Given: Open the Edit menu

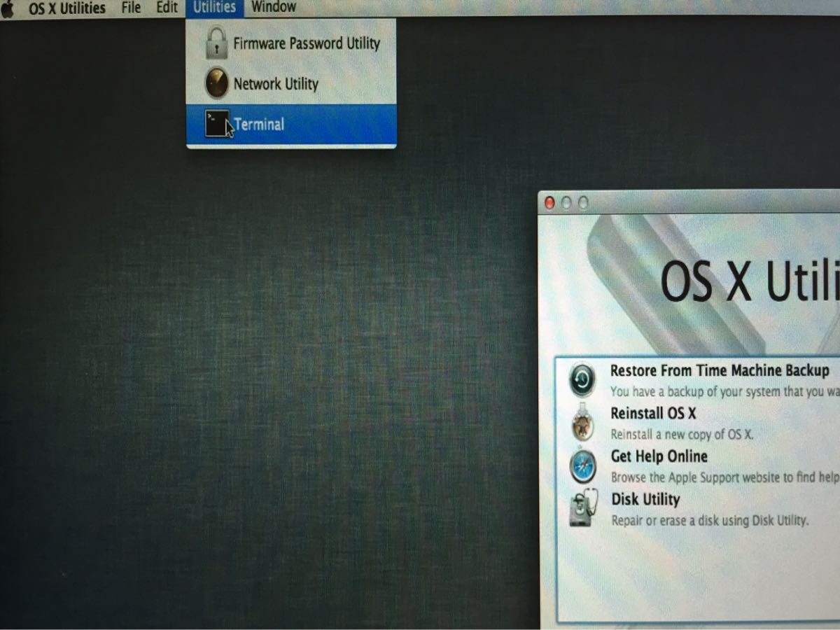Looking at the screenshot, I should click(167, 8).
